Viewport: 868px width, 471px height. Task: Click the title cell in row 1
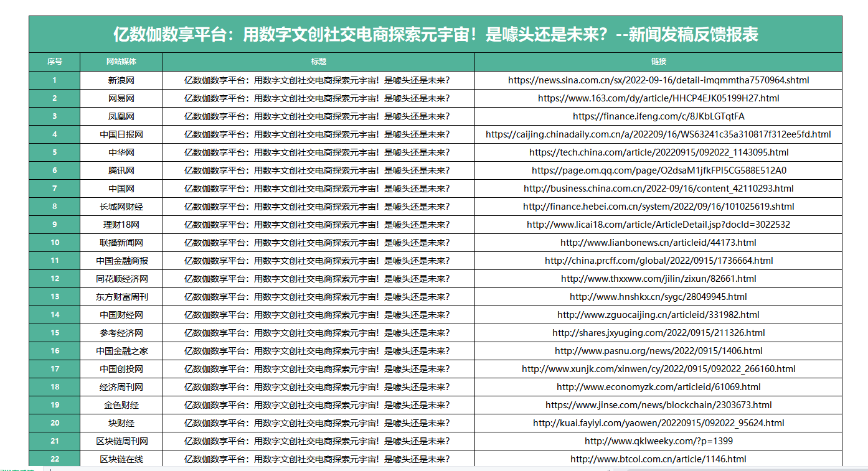point(318,80)
